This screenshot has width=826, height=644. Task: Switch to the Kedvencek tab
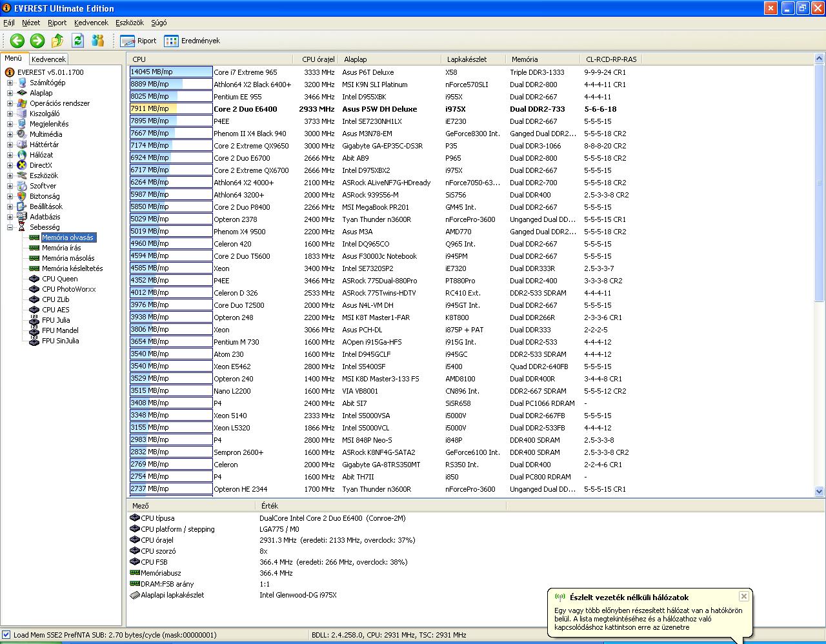click(48, 59)
